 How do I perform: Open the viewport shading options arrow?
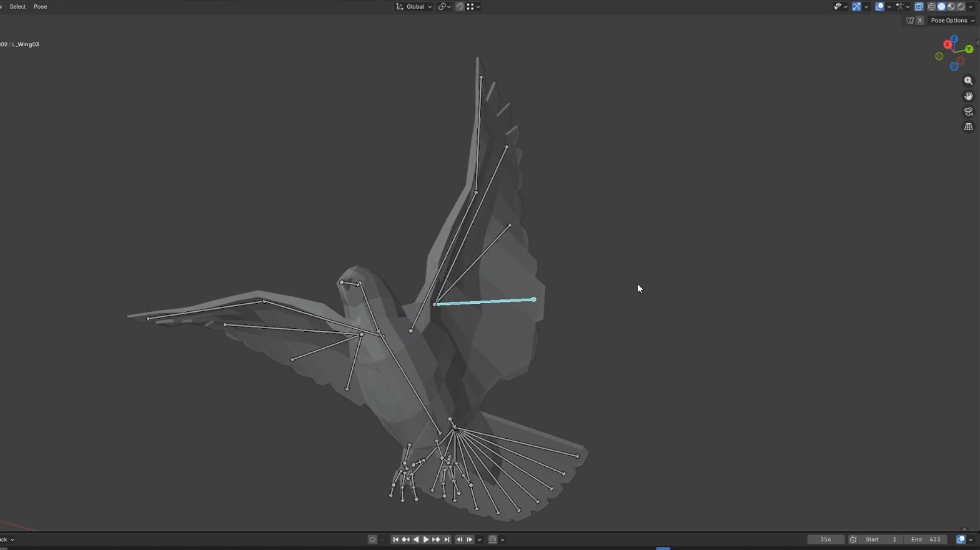point(971,7)
